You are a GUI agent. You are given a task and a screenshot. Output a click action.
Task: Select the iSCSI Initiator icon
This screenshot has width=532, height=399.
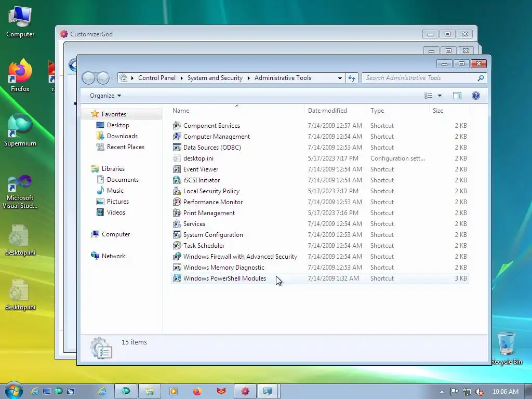(x=177, y=180)
